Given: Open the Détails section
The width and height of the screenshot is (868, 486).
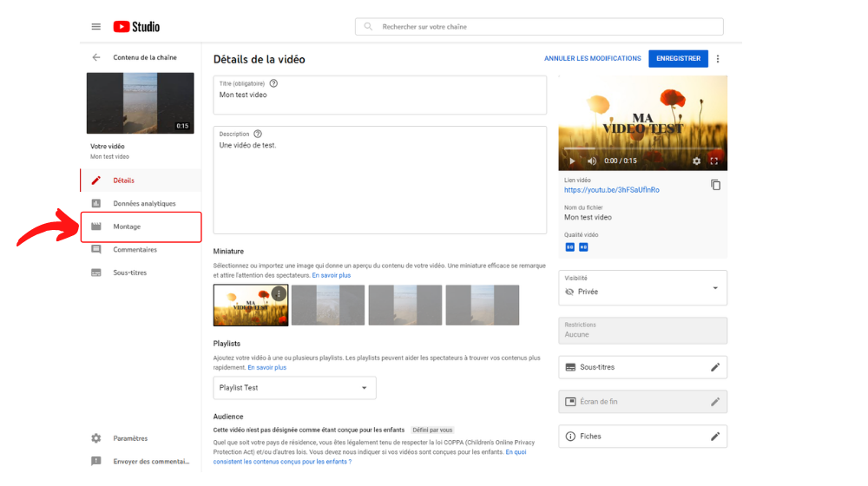Looking at the screenshot, I should (x=141, y=181).
